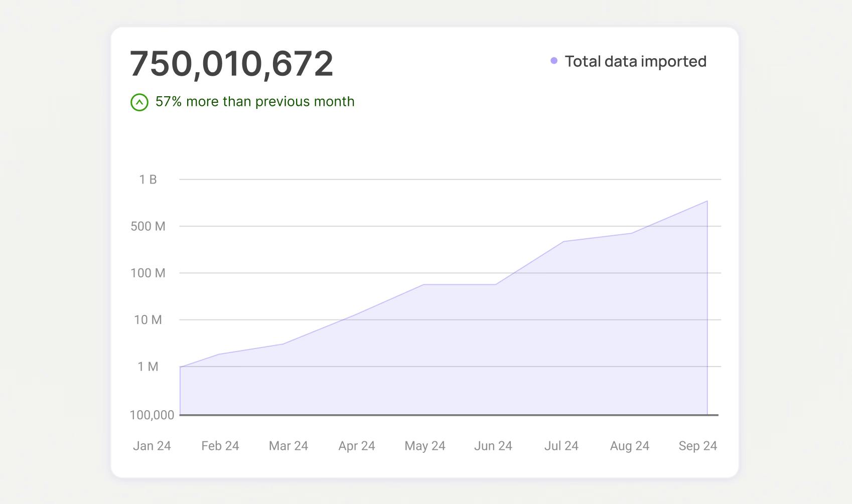Click the Total data imported legend entry
This screenshot has height=504, width=852.
635,61
